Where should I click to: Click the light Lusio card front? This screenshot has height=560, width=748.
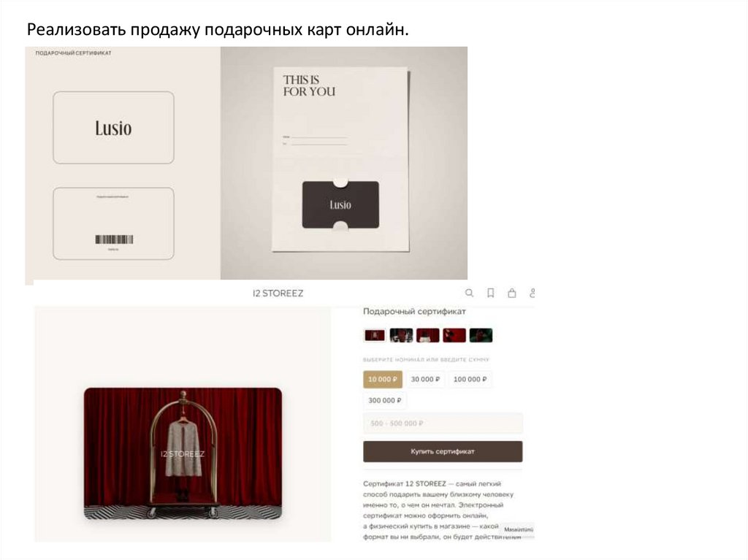(x=113, y=128)
